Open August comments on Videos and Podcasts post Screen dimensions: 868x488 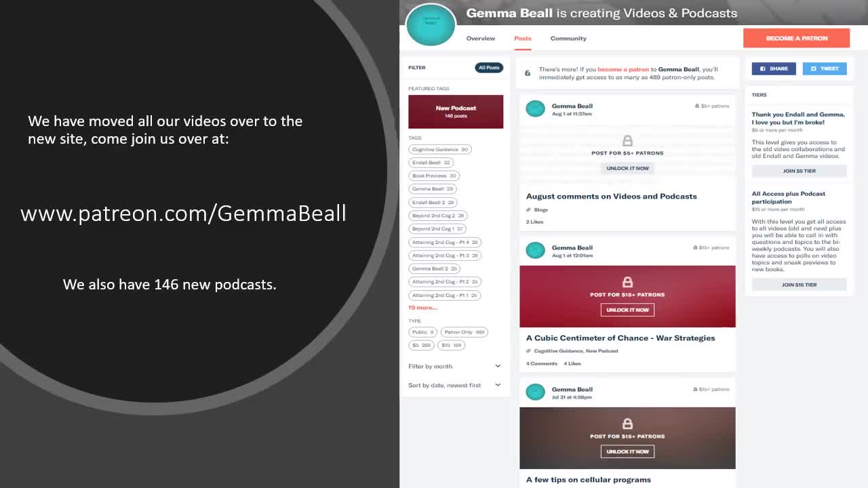tap(611, 197)
